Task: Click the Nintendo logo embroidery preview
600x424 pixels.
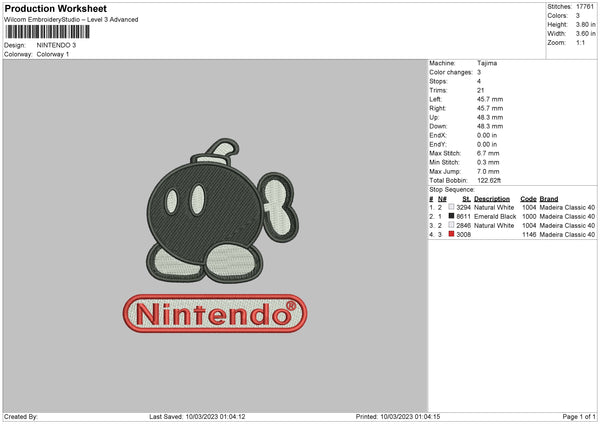Action: pos(215,313)
